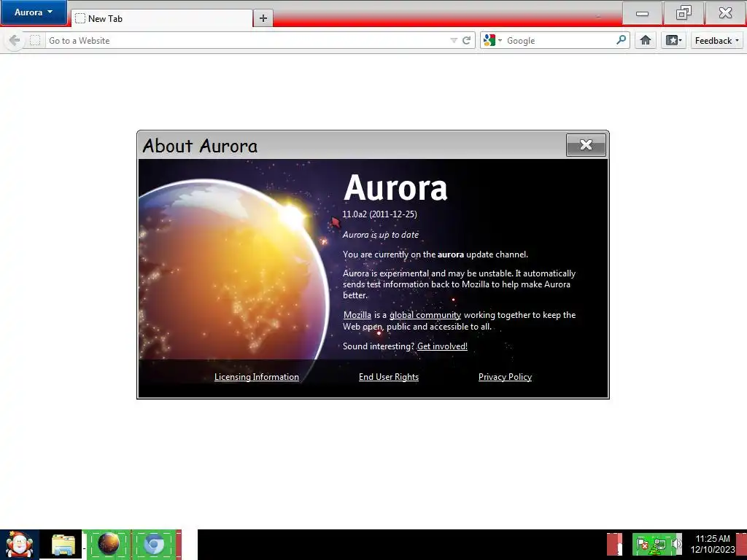This screenshot has width=747, height=560.
Task: Click the network tray icon
Action: point(659,544)
